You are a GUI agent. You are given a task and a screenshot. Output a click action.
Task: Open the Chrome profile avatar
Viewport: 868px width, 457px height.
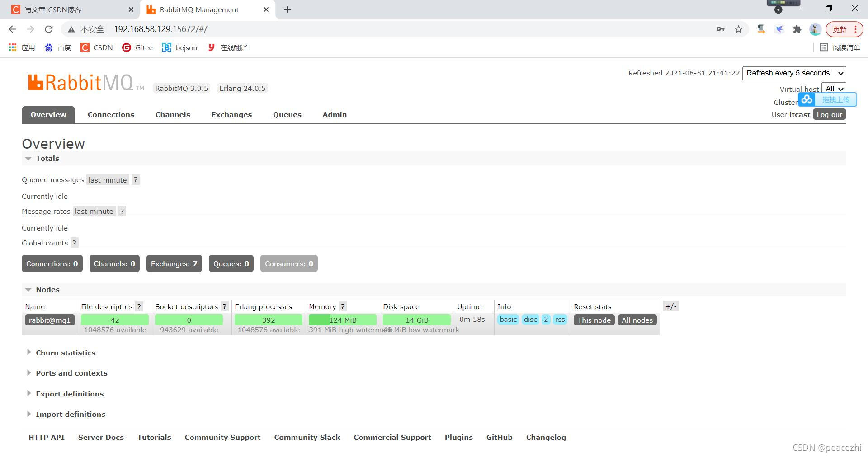click(815, 29)
